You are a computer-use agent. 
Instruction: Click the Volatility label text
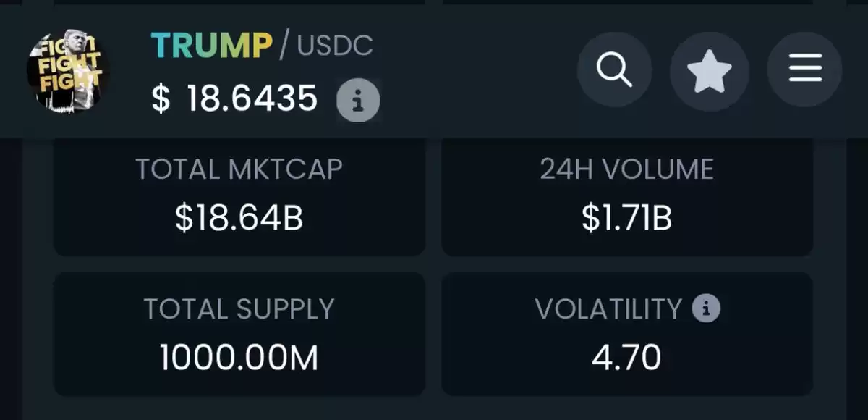coord(608,309)
